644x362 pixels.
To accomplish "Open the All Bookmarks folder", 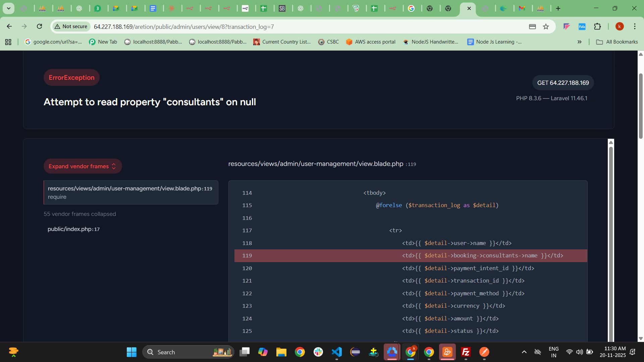I will pos(617,42).
